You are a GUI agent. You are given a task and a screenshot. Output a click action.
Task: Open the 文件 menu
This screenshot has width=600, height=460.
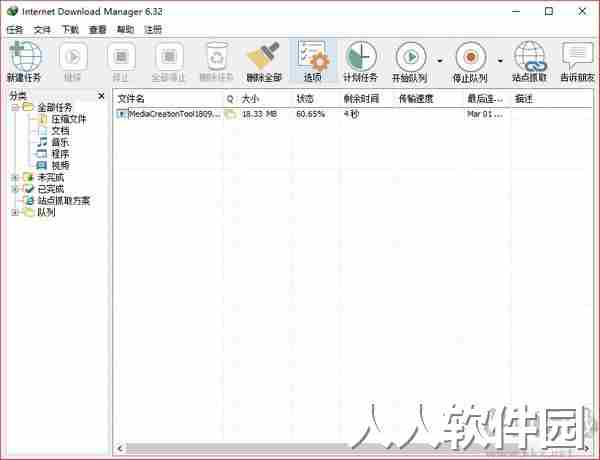(42, 29)
